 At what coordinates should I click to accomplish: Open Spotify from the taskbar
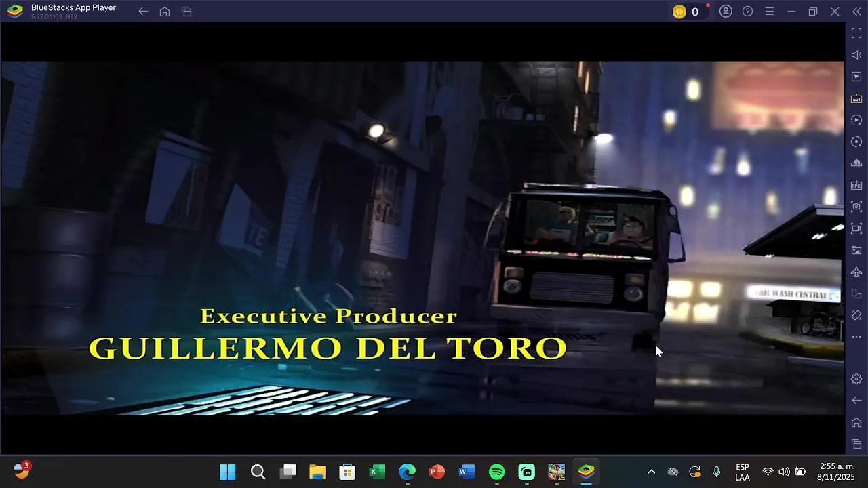point(496,472)
